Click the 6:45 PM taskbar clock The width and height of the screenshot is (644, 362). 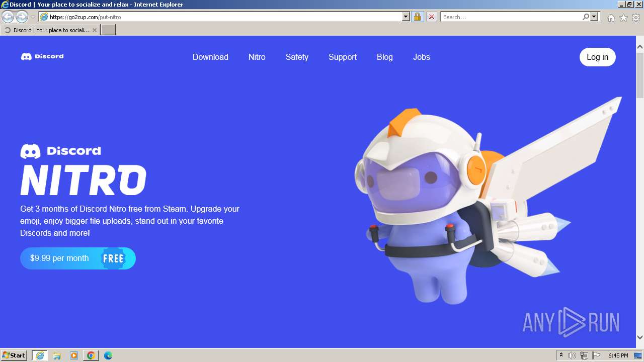tap(618, 355)
